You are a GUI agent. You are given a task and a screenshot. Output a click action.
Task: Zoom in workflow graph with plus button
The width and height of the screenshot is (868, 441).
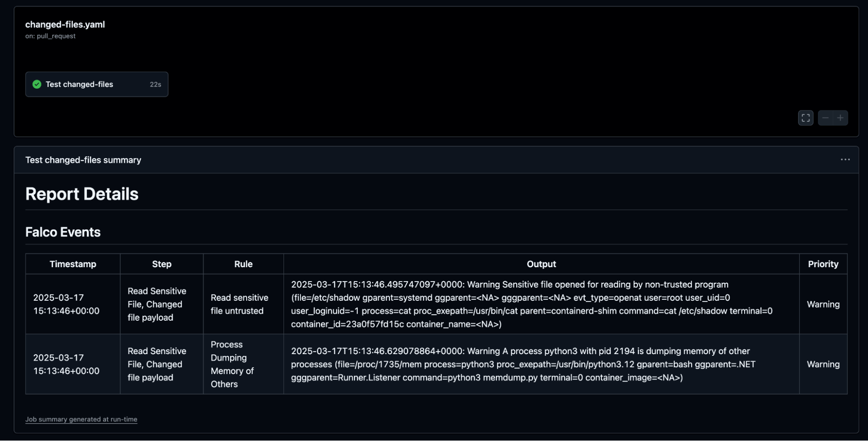(x=840, y=118)
